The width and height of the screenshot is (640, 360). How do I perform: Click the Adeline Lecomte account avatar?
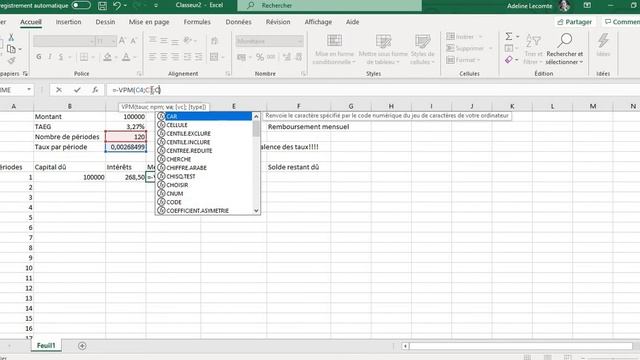(564, 6)
